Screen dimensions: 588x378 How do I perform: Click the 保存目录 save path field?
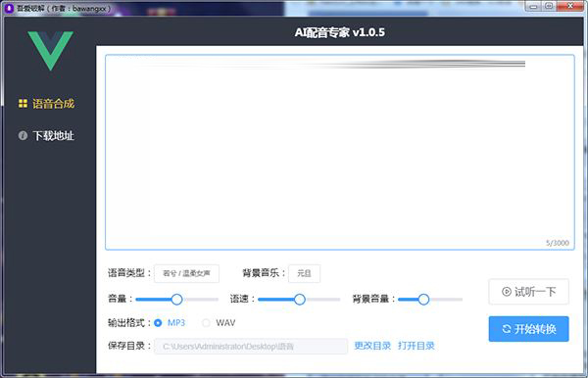coord(251,346)
